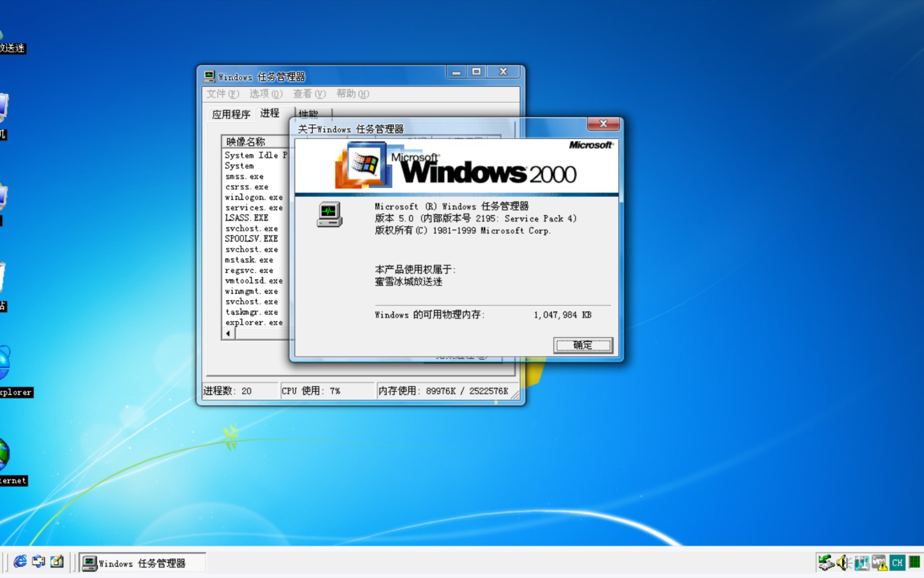Click the network connection tray icon
This screenshot has width=924, height=578.
[x=861, y=562]
